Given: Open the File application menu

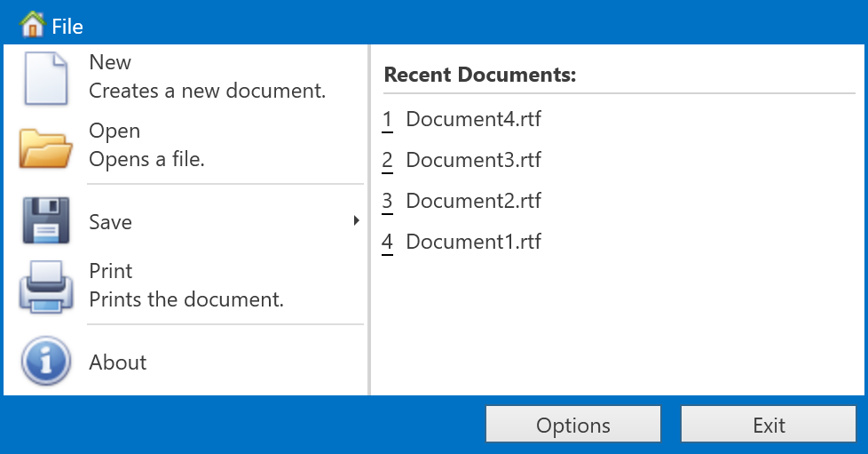Looking at the screenshot, I should pos(67,27).
